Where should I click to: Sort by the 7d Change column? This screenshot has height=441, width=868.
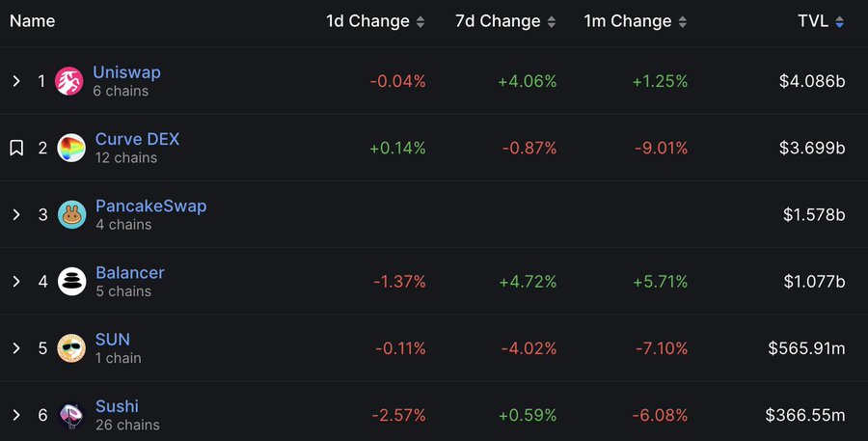tap(505, 21)
